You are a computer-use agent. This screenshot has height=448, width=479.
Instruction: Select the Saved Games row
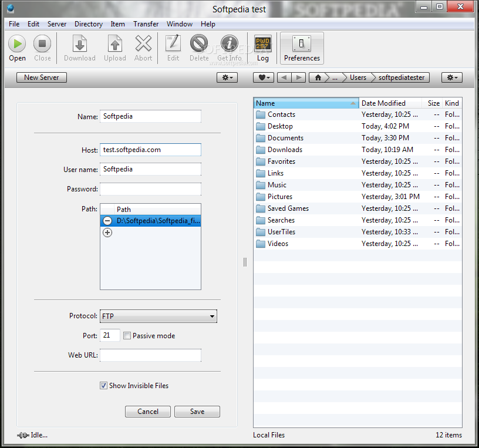click(357, 208)
